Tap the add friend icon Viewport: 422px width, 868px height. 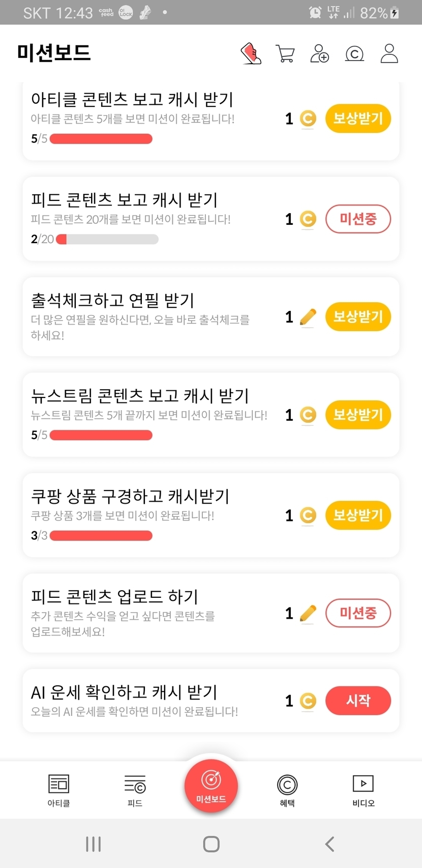point(319,53)
